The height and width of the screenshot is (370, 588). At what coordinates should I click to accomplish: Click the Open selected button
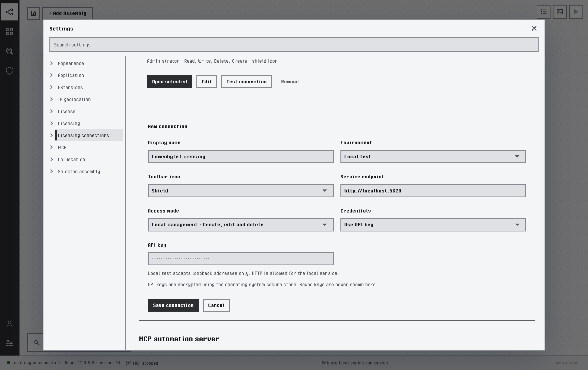tap(169, 82)
